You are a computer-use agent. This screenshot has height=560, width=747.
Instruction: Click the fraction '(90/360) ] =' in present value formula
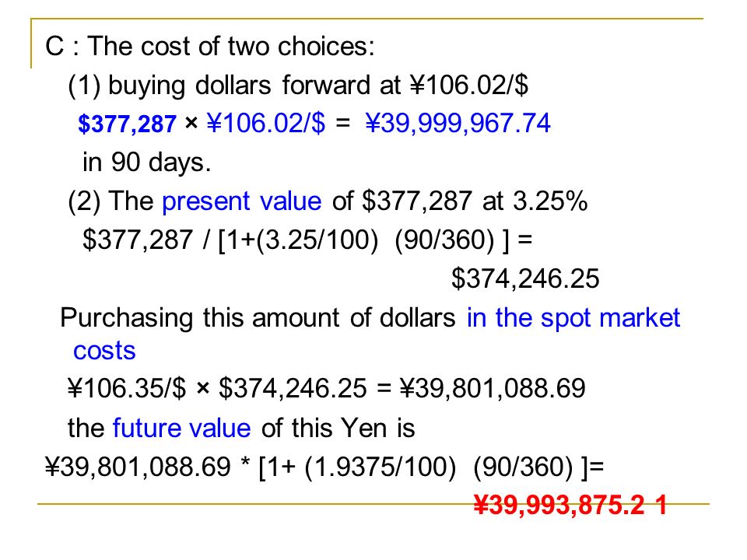pyautogui.click(x=463, y=240)
